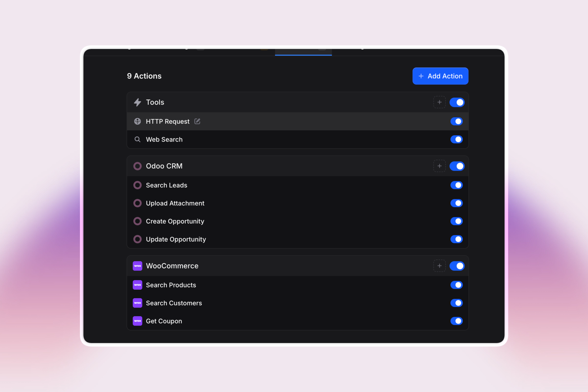This screenshot has width=588, height=392.
Task: Click the 9 Actions heading
Action: pyautogui.click(x=144, y=76)
